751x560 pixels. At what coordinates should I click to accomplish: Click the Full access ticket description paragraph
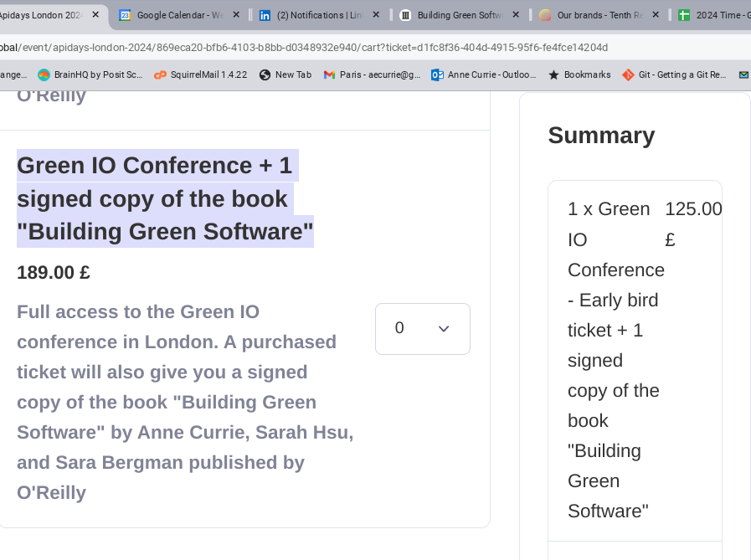(x=185, y=402)
